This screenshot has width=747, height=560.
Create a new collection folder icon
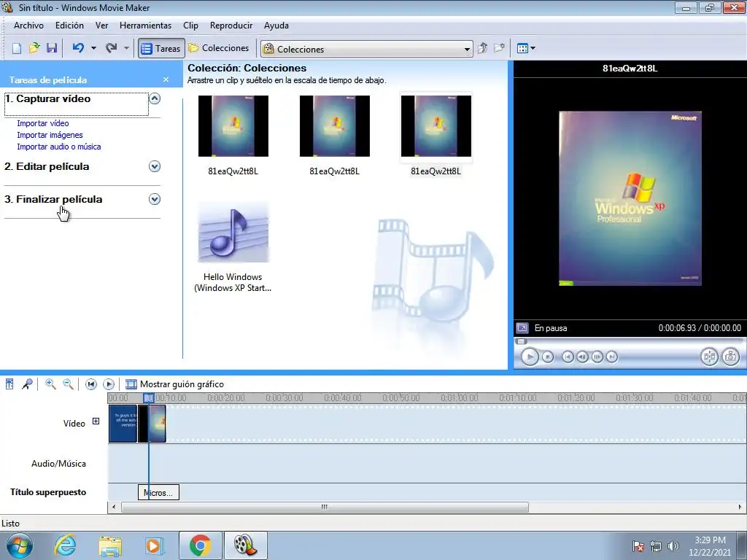point(499,48)
